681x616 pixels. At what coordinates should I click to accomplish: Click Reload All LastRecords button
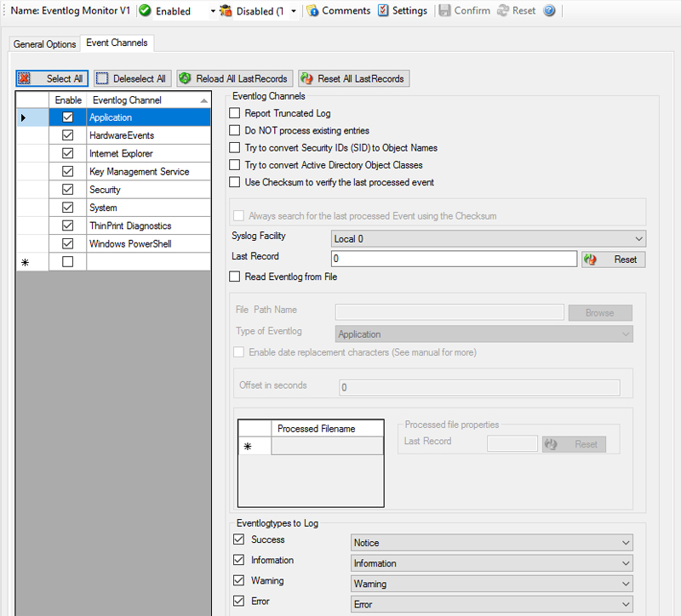click(x=235, y=78)
